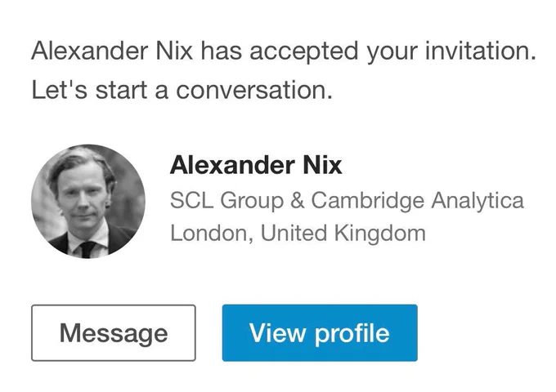Click 'United Kingdom' in the location line
Screen dimensions: 556x392
343,233
